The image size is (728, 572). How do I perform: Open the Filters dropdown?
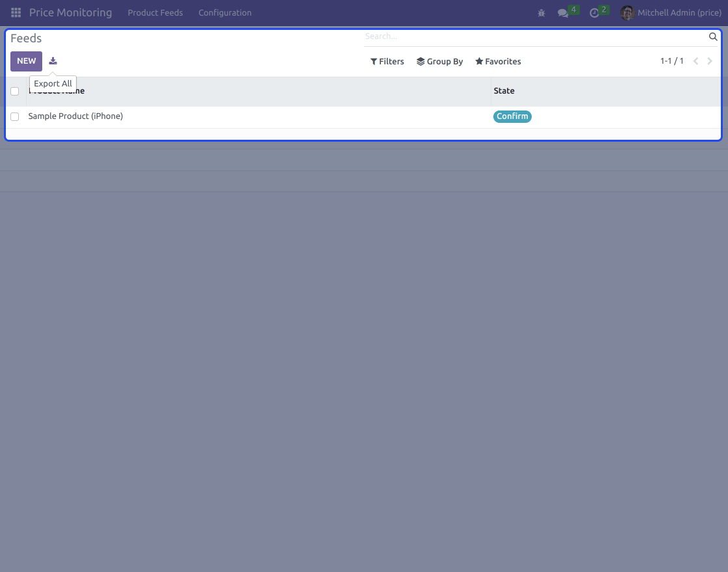(x=387, y=61)
